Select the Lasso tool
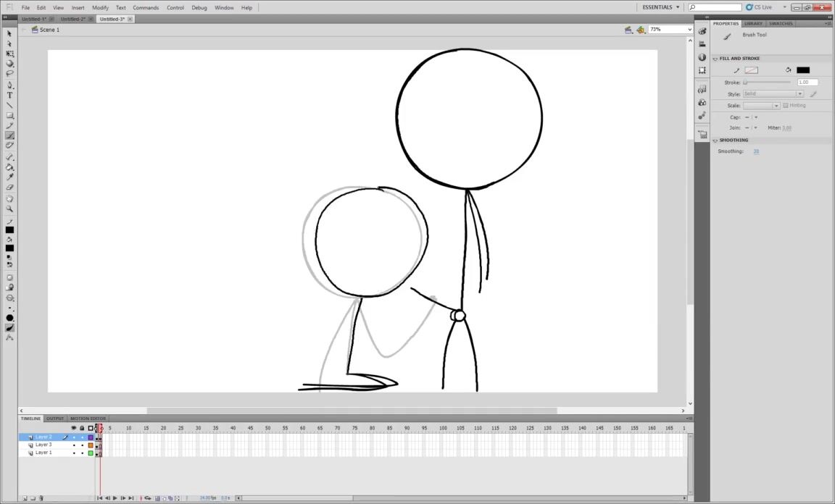835x504 pixels. click(x=9, y=73)
